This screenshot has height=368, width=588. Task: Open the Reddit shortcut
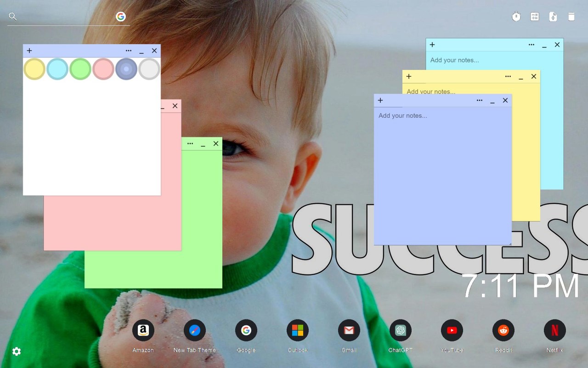click(503, 330)
